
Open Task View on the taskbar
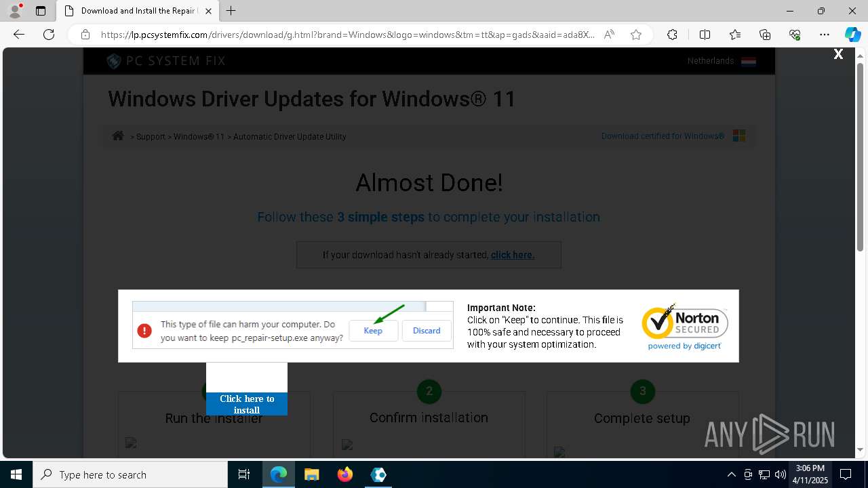(x=244, y=474)
